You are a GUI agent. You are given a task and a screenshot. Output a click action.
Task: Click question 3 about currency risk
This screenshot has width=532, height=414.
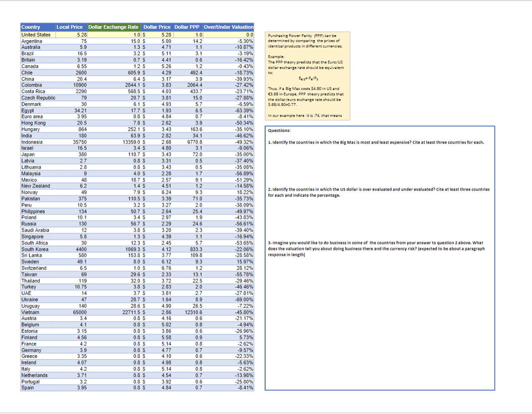click(376, 248)
